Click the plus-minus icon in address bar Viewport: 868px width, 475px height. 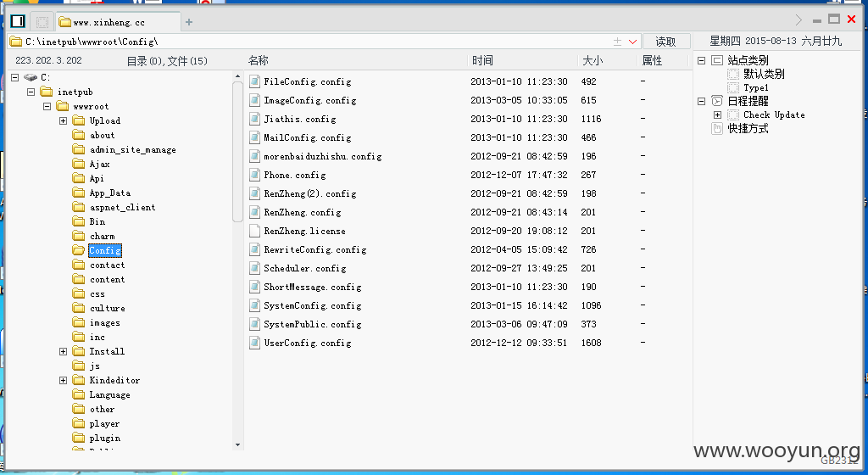(x=617, y=42)
